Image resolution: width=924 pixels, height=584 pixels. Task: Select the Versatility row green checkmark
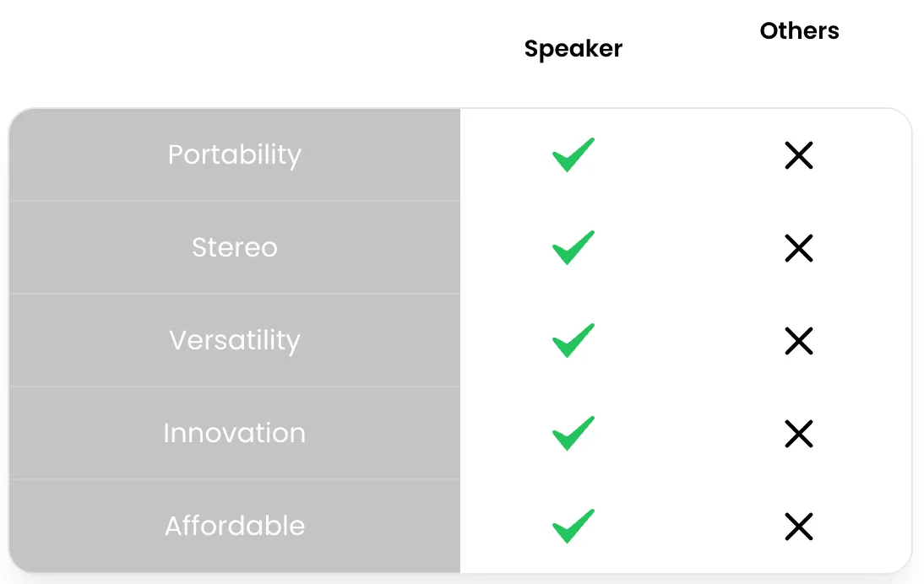(573, 341)
